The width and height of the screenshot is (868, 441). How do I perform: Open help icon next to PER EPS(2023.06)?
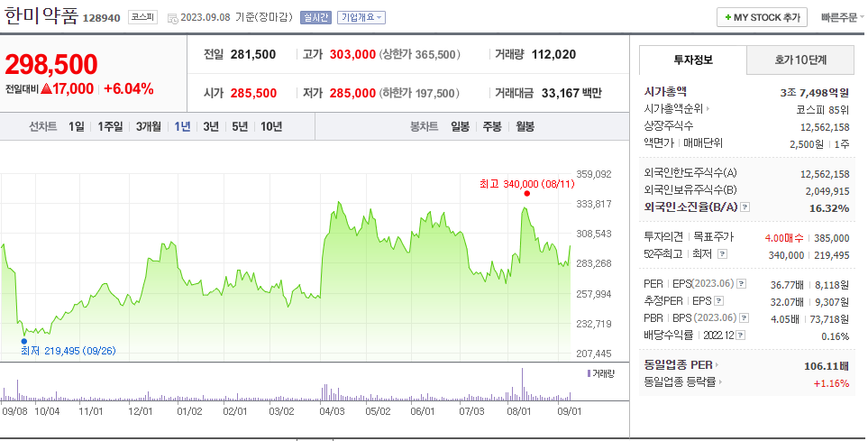(741, 284)
